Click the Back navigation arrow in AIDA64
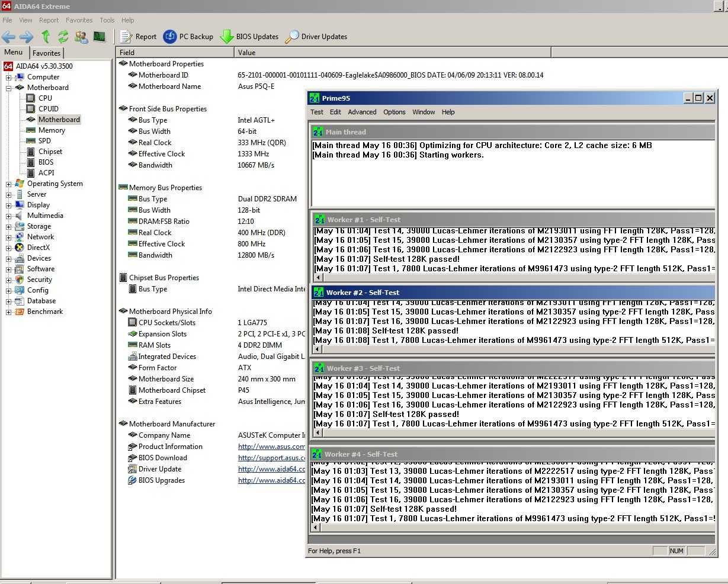The height and width of the screenshot is (584, 728). pos(8,37)
